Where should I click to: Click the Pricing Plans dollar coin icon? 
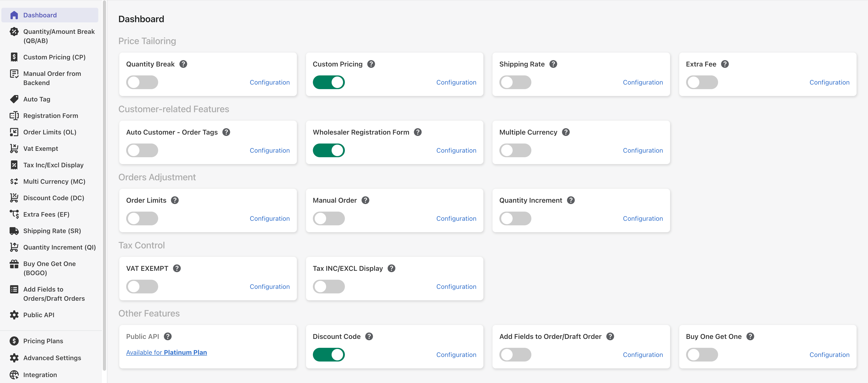click(x=14, y=341)
